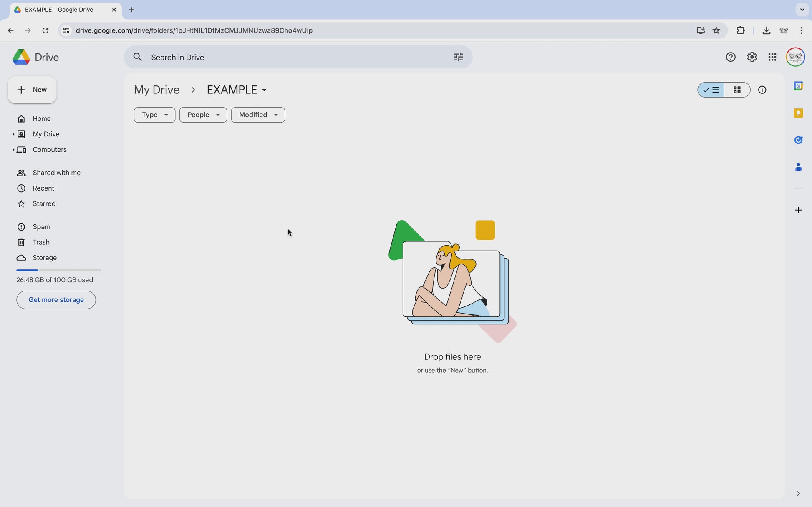Image resolution: width=812 pixels, height=507 pixels.
Task: Open EXAMPLE folder dropdown menu
Action: click(x=264, y=90)
